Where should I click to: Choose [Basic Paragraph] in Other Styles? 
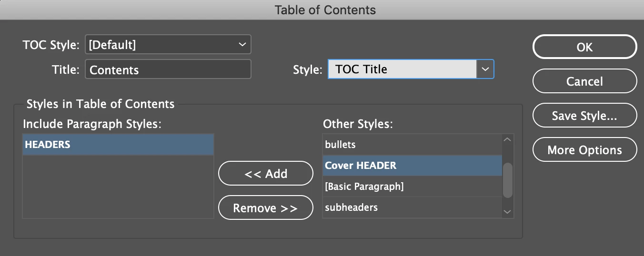[412, 187]
